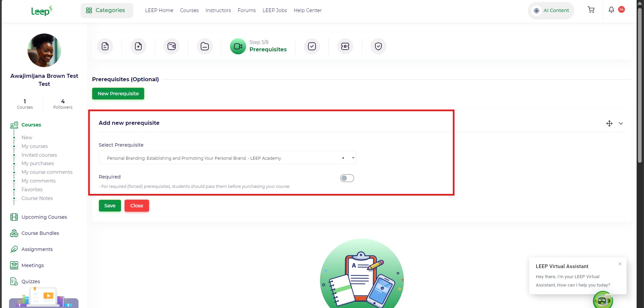This screenshot has height=308, width=644.
Task: Open the Forums menu item
Action: tap(246, 10)
